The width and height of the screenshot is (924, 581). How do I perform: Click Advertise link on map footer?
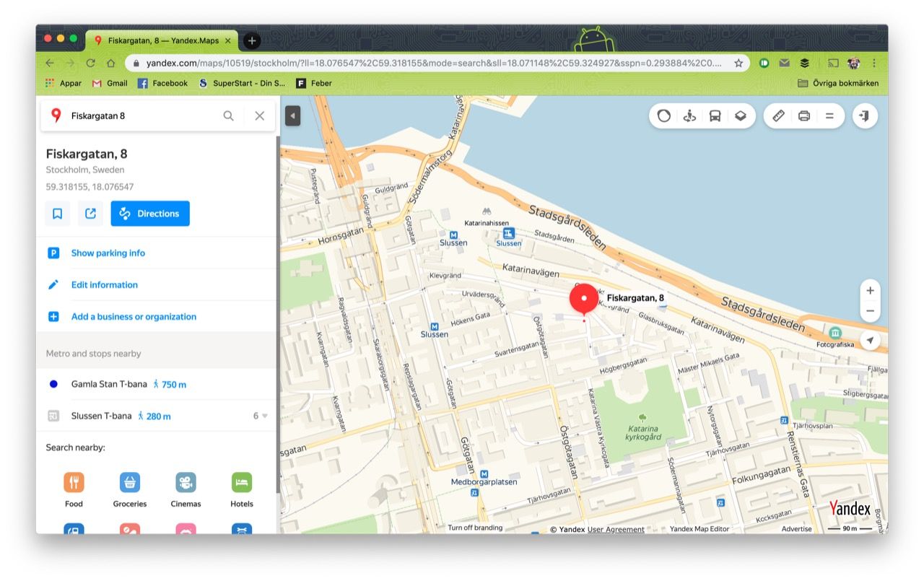pyautogui.click(x=796, y=529)
